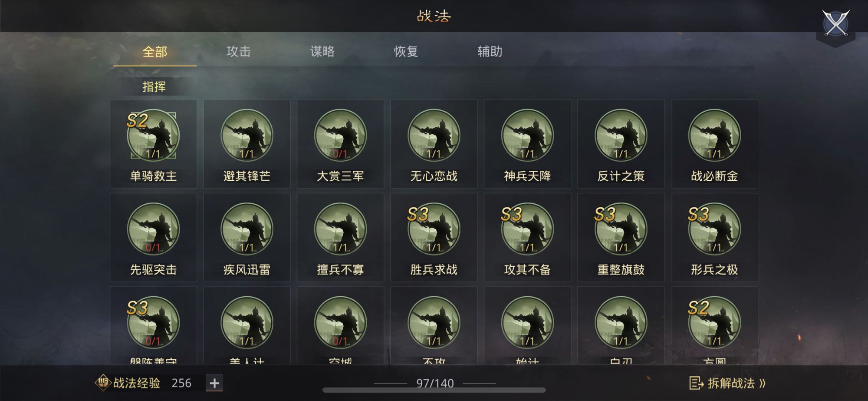
Task: Switch to the 攻击 tab
Action: point(238,51)
